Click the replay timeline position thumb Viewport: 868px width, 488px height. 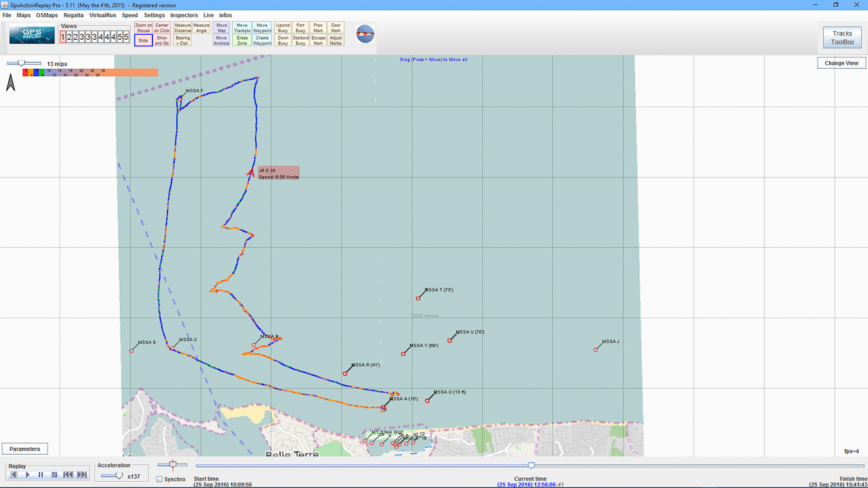pos(531,466)
